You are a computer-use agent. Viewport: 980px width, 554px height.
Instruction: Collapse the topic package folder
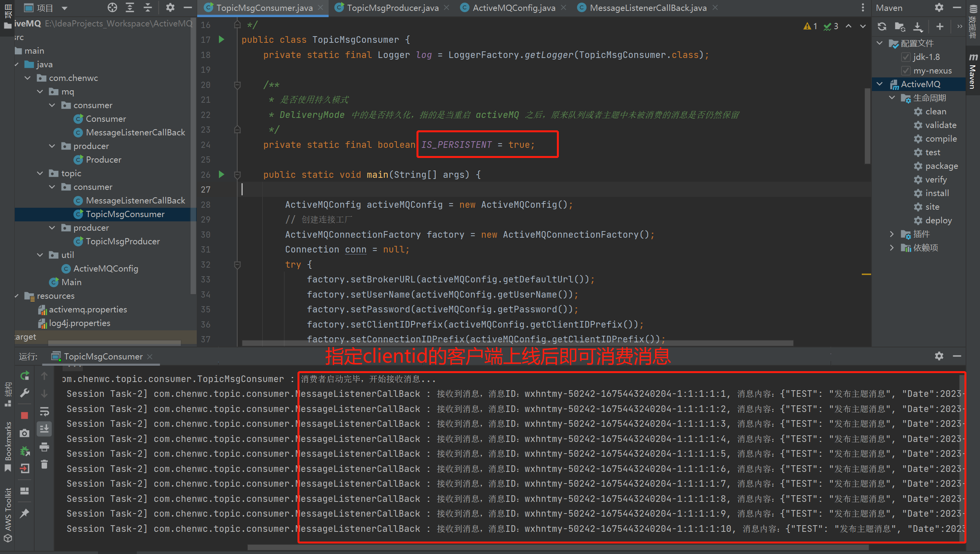40,173
